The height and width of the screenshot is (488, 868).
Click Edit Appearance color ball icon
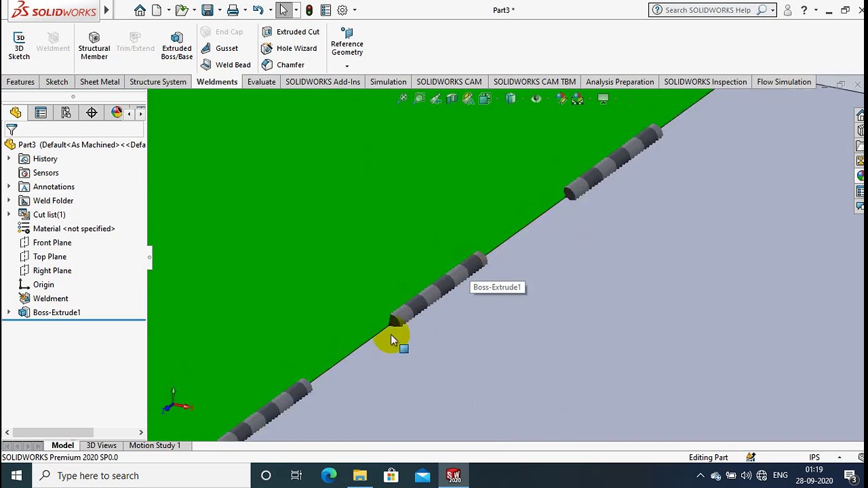click(561, 99)
